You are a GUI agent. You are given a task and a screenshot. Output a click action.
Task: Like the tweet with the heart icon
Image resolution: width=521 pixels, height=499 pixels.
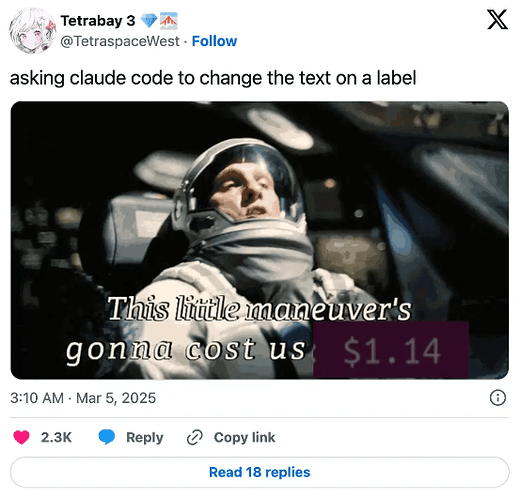click(x=21, y=437)
